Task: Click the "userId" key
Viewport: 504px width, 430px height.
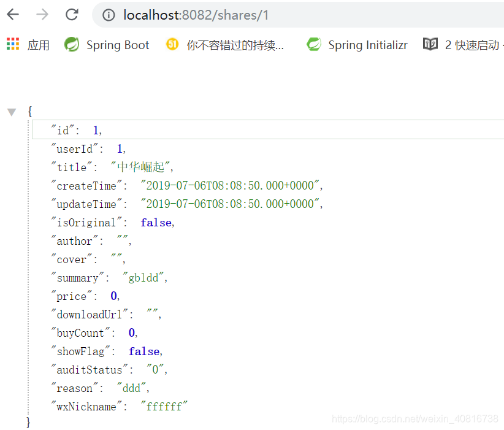Action: pos(75,149)
